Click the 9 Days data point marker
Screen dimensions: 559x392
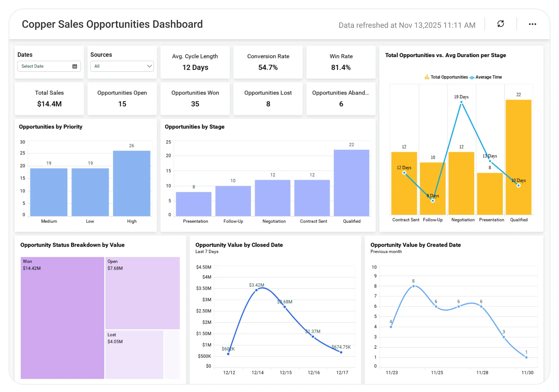(433, 201)
